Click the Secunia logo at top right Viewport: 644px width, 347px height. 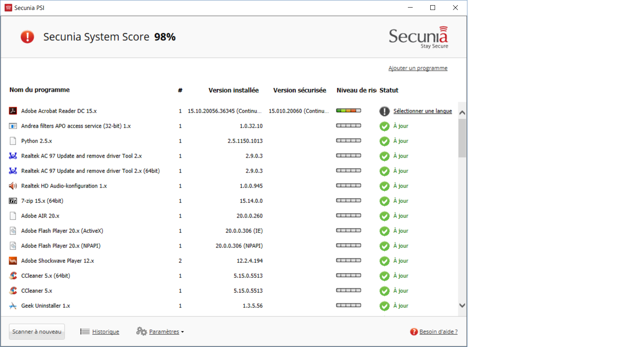(418, 38)
